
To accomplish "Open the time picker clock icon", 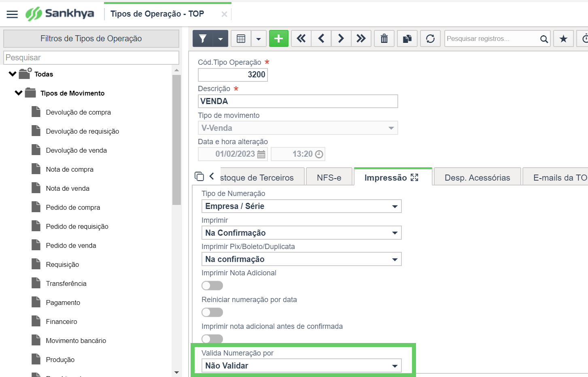I will [x=319, y=154].
